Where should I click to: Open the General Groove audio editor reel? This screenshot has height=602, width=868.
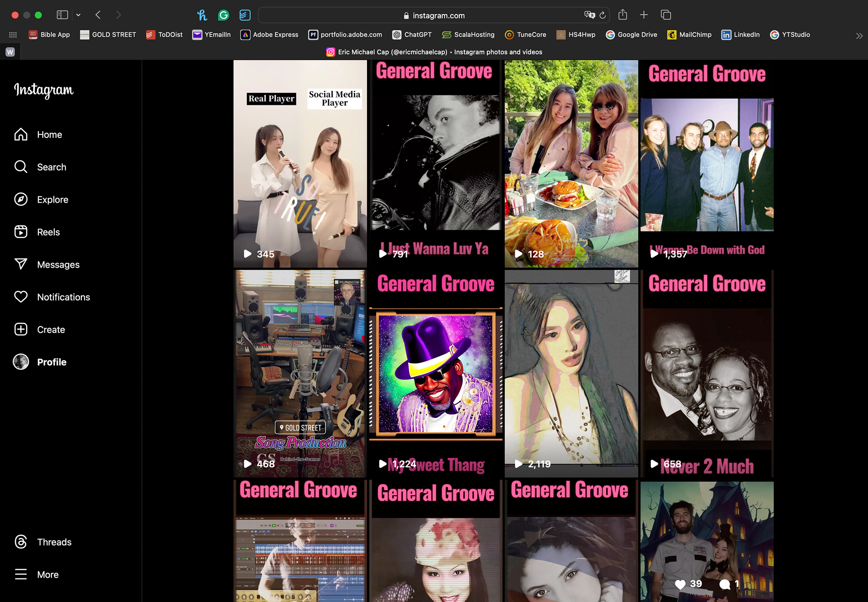click(300, 541)
